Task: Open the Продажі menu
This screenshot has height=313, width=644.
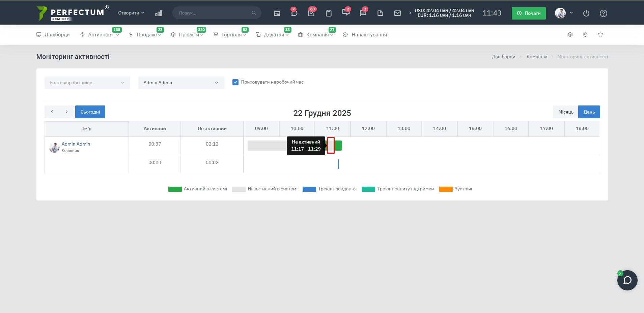Action: coord(146,35)
